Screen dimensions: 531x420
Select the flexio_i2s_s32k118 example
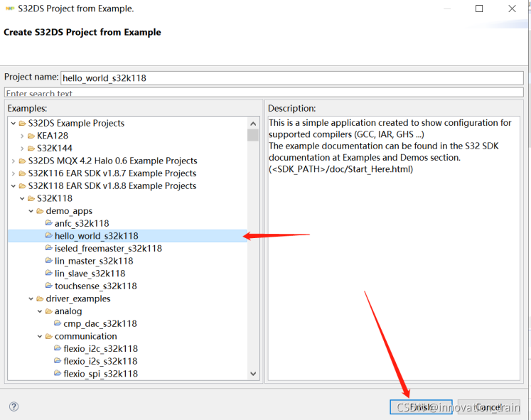click(100, 361)
